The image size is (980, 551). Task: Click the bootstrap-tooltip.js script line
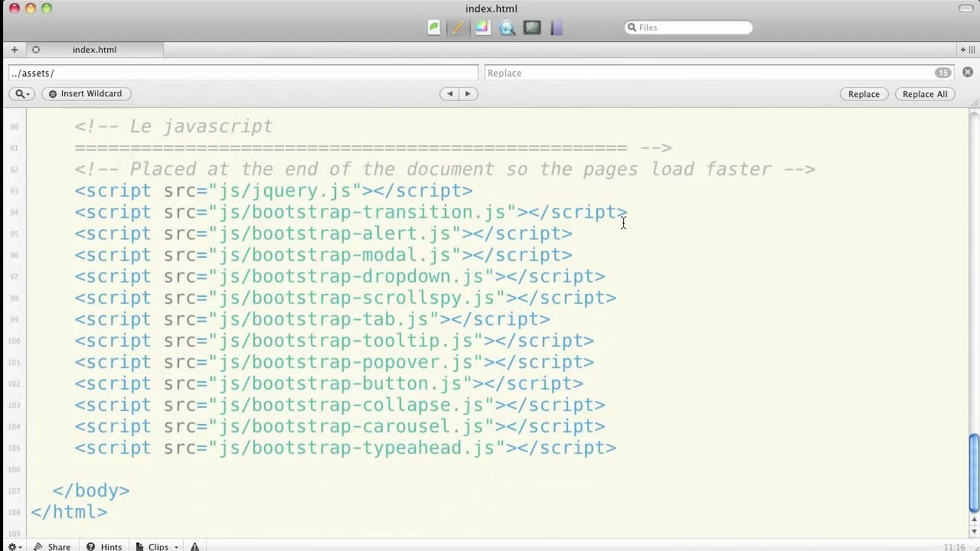tap(335, 341)
